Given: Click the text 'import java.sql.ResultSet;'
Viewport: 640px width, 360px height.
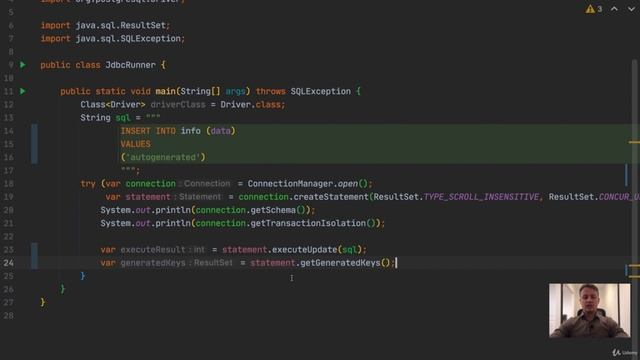Looking at the screenshot, I should tap(105, 25).
